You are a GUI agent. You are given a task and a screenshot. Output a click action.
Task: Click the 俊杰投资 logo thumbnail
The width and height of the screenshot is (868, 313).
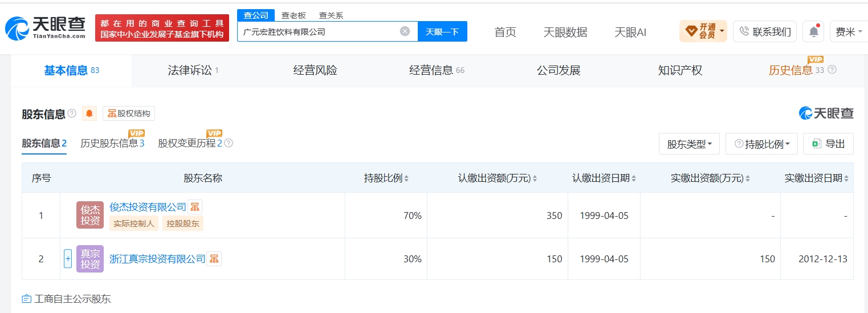tap(90, 215)
